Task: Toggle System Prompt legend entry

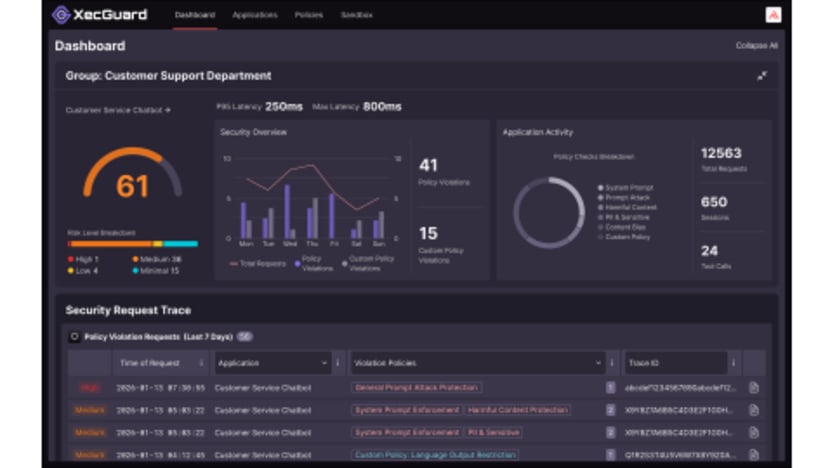Action: (626, 187)
